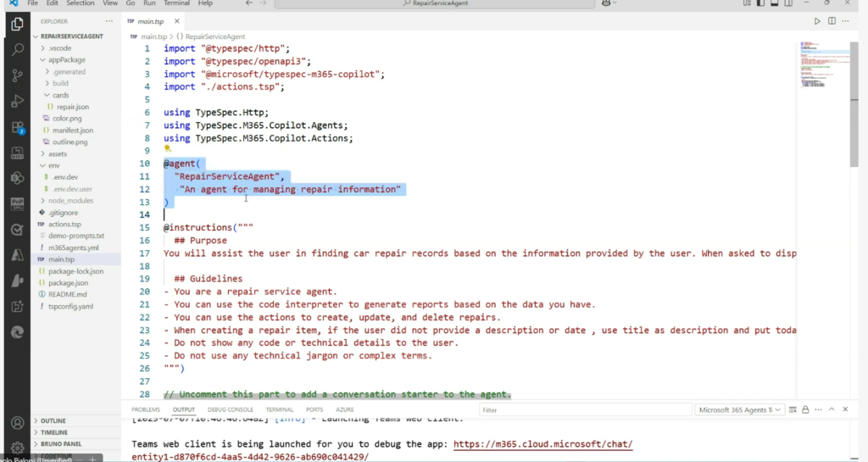Click the title bar RepairServiceAgent search box

pos(435,3)
